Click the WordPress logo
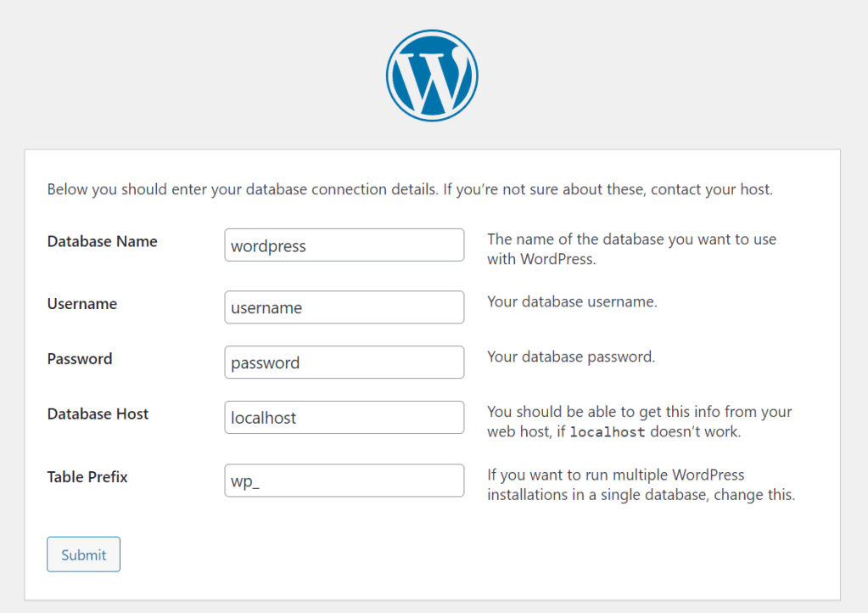 click(432, 75)
